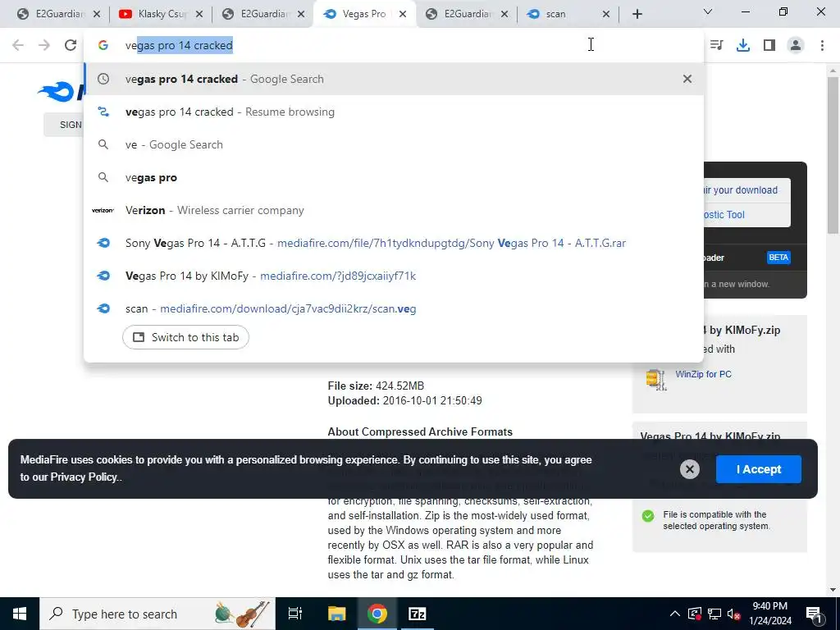Click the taskbar clock showing 9:40 PM
This screenshot has height=630, width=840.
[769, 614]
